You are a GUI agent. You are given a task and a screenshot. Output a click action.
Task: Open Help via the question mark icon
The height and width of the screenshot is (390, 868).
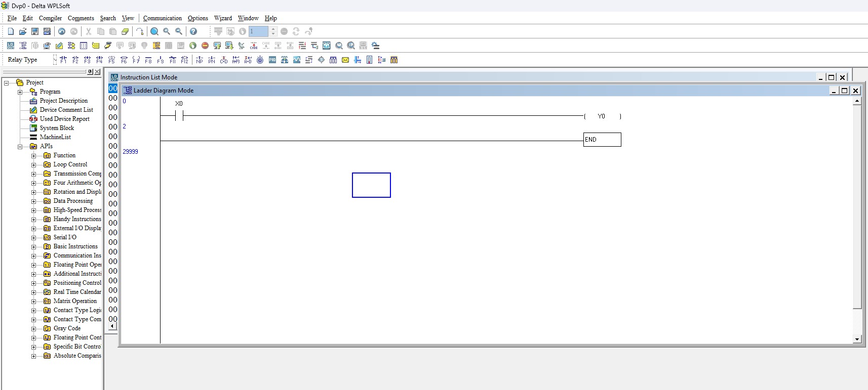(193, 31)
